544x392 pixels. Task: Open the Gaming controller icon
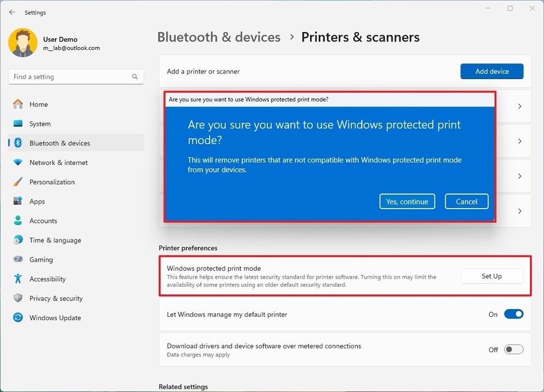tap(19, 259)
